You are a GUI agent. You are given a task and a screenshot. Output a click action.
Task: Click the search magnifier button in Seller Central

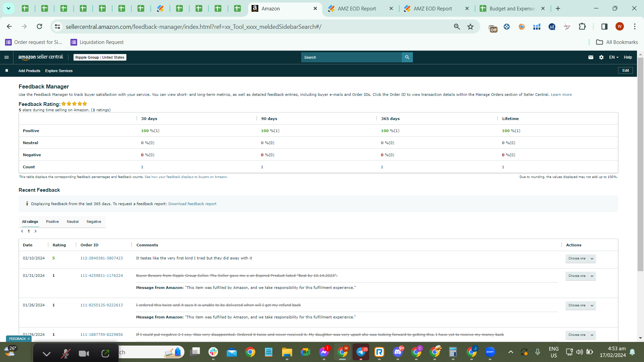click(x=407, y=57)
